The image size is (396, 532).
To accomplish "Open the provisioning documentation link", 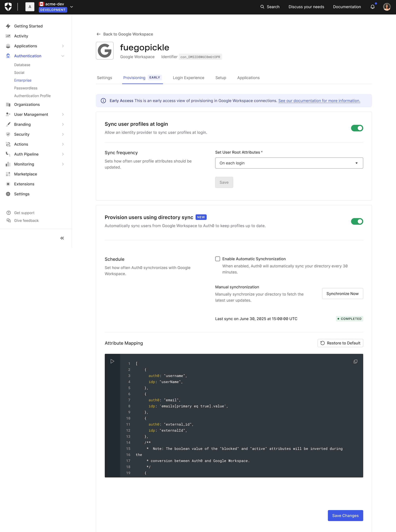I will point(319,101).
